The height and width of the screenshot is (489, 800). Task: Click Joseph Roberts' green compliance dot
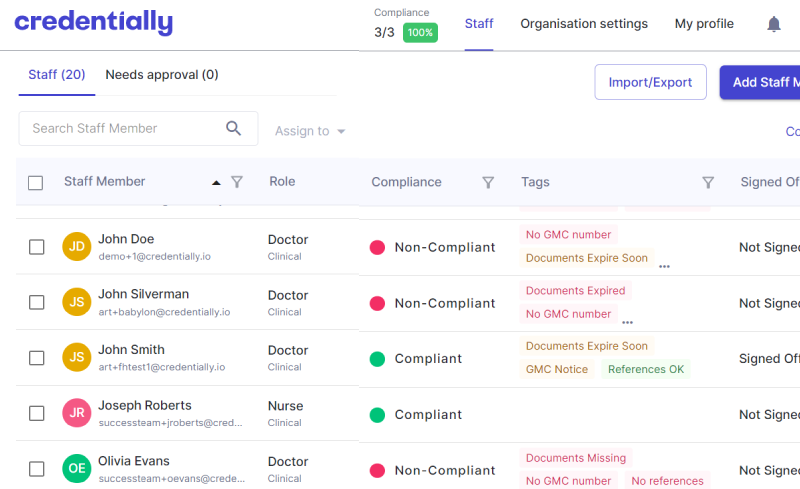[x=377, y=415]
